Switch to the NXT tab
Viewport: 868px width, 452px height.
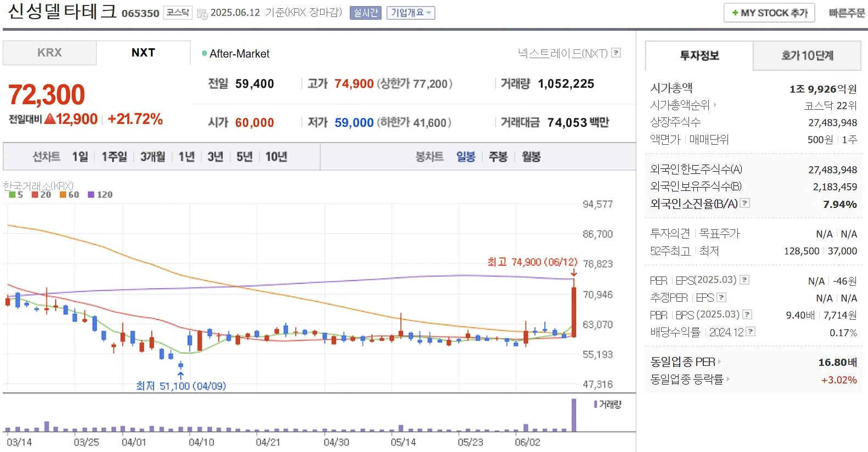(x=143, y=53)
